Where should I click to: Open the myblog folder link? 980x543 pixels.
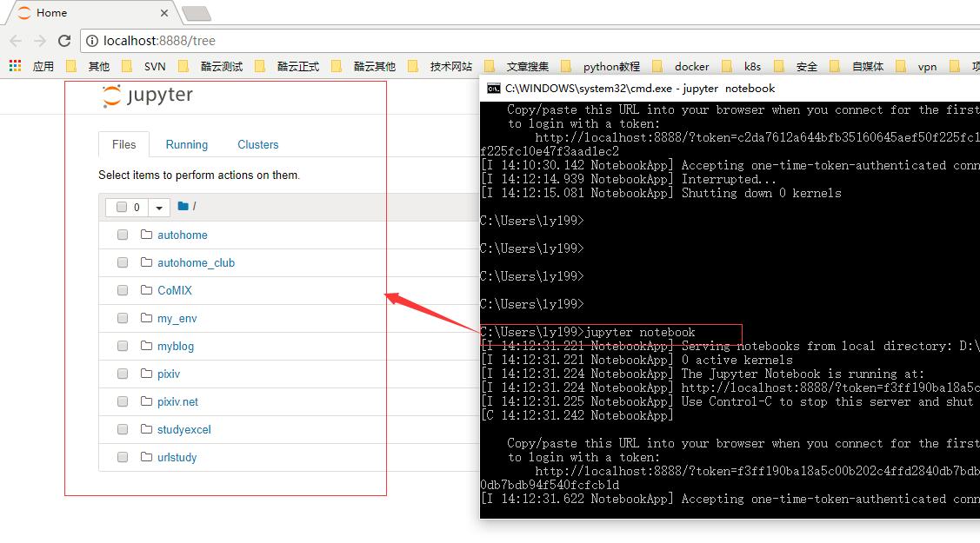(x=176, y=346)
